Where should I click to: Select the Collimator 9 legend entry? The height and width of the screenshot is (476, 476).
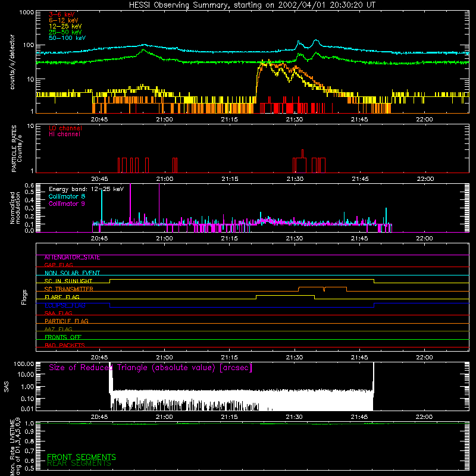tap(67, 203)
